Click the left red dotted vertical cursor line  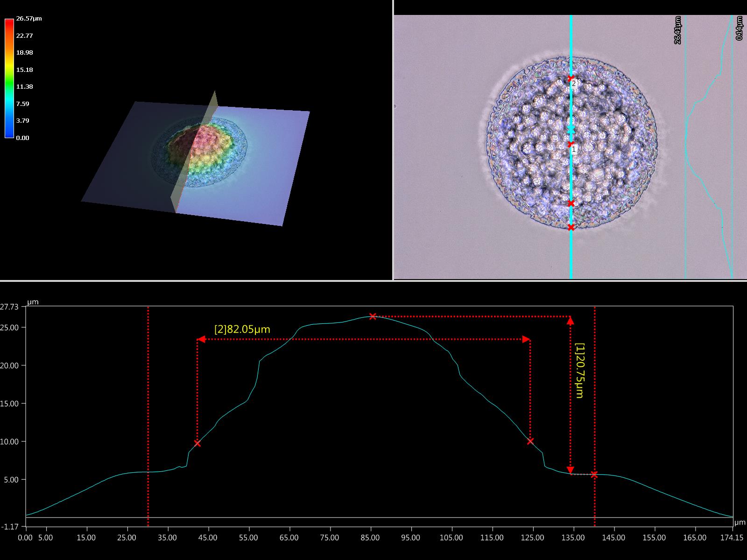click(x=148, y=416)
